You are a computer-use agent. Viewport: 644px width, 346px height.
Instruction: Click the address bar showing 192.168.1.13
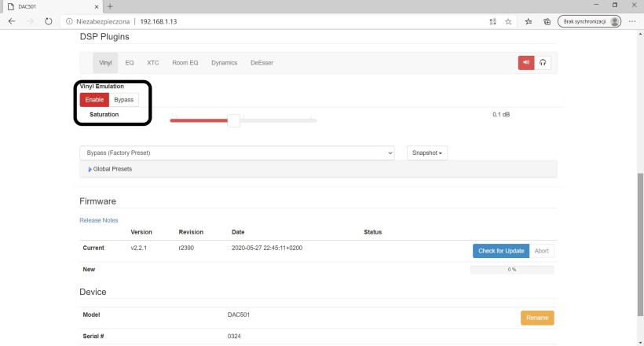click(x=159, y=21)
